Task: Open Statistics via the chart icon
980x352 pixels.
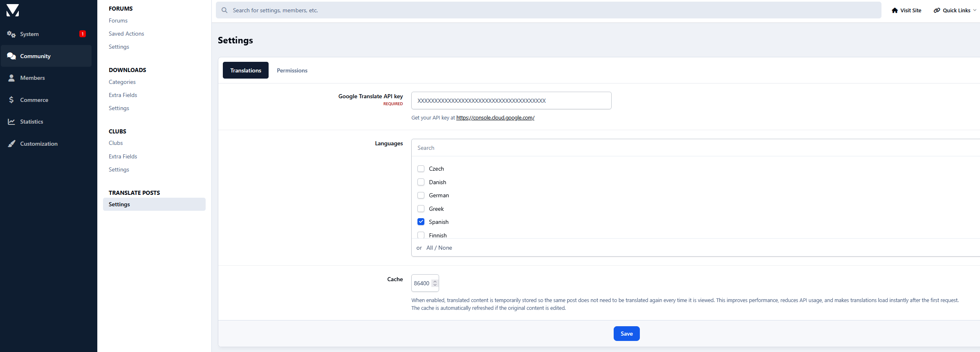Action: tap(11, 122)
